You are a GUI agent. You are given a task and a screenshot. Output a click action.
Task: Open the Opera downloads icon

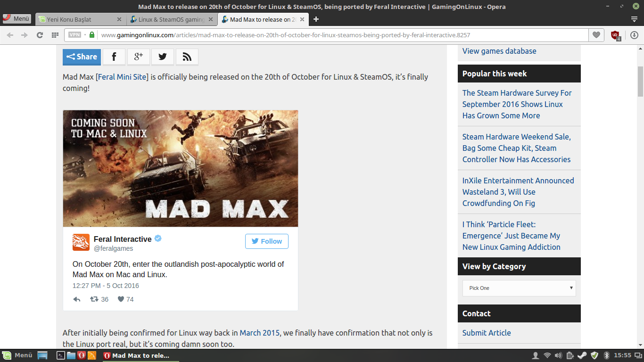[634, 35]
